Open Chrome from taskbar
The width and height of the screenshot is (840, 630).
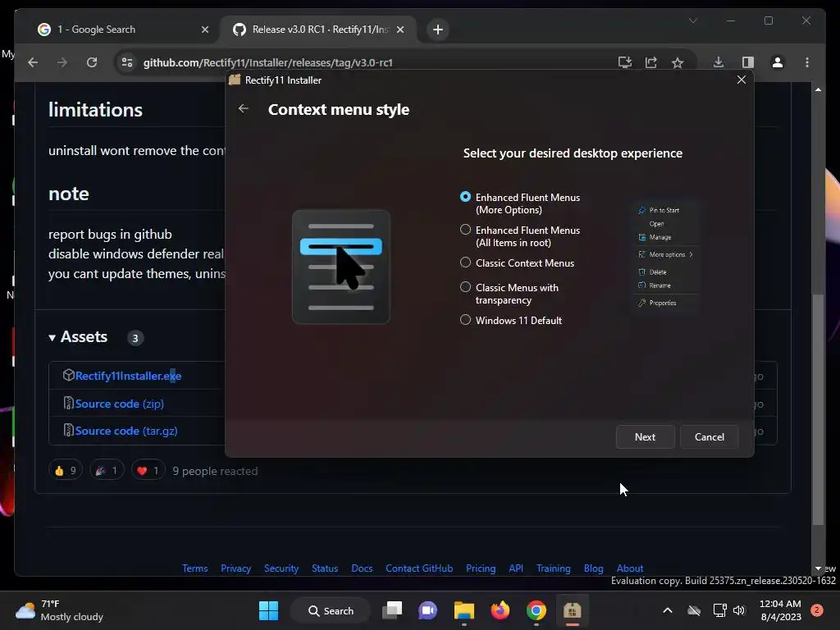[x=536, y=610]
